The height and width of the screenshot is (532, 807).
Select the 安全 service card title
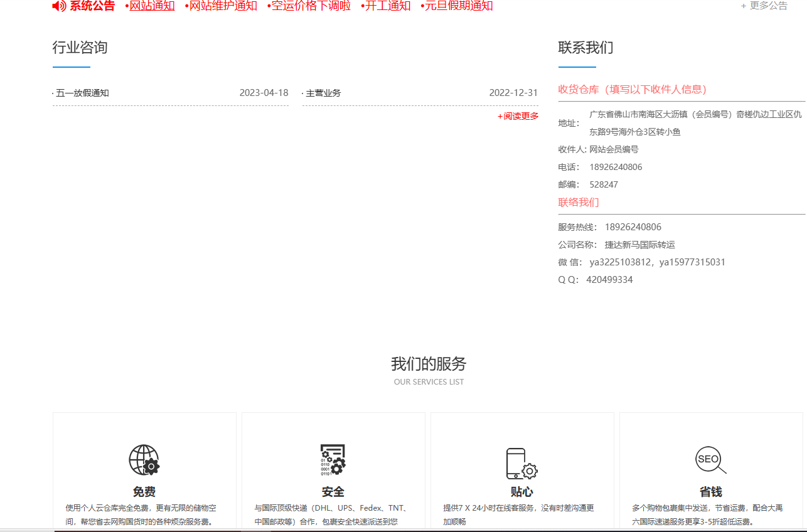pyautogui.click(x=333, y=492)
